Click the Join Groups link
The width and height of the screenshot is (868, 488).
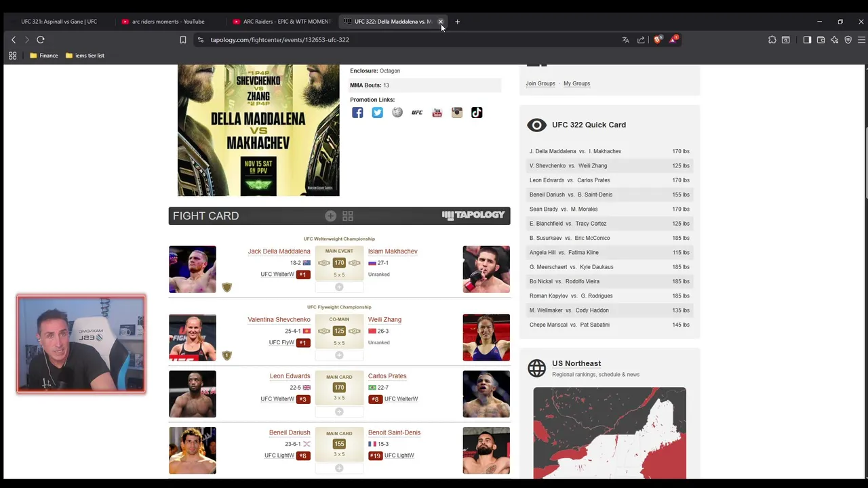point(540,83)
